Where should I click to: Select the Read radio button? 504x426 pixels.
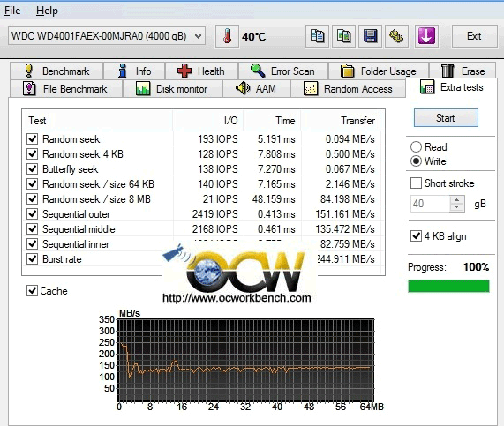click(x=429, y=146)
